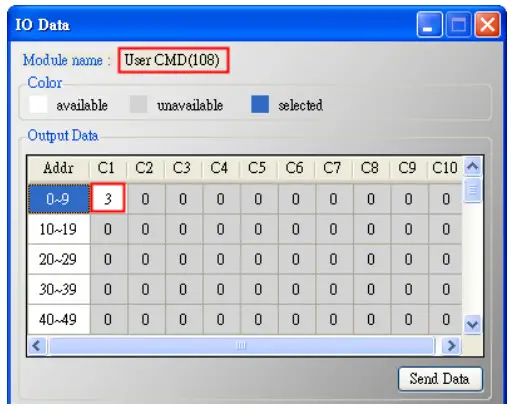Image resolution: width=511 pixels, height=412 pixels.
Task: Click the Send Data button
Action: (440, 379)
